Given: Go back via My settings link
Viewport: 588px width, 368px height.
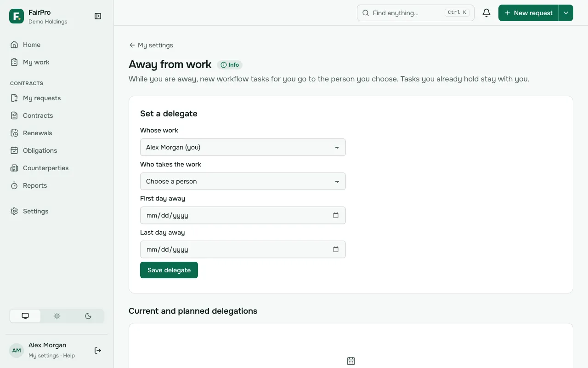Looking at the screenshot, I should click(151, 45).
